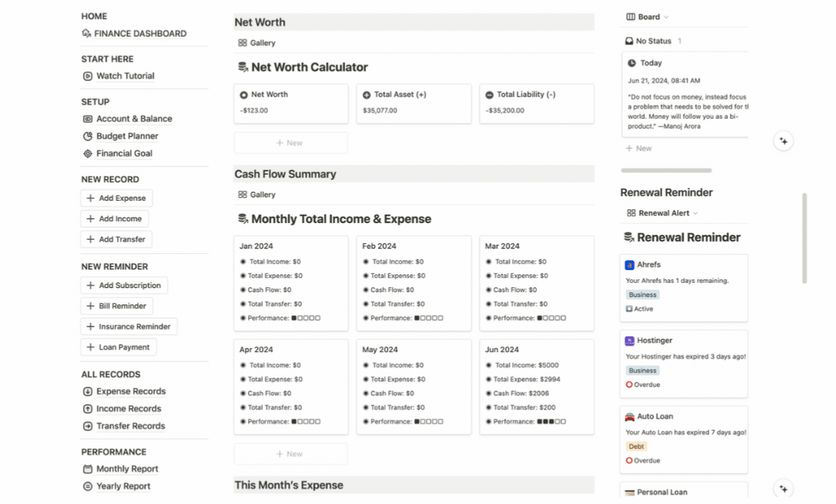Image resolution: width=836 pixels, height=504 pixels.
Task: Click the Budget Planner pie icon
Action: pyautogui.click(x=87, y=136)
